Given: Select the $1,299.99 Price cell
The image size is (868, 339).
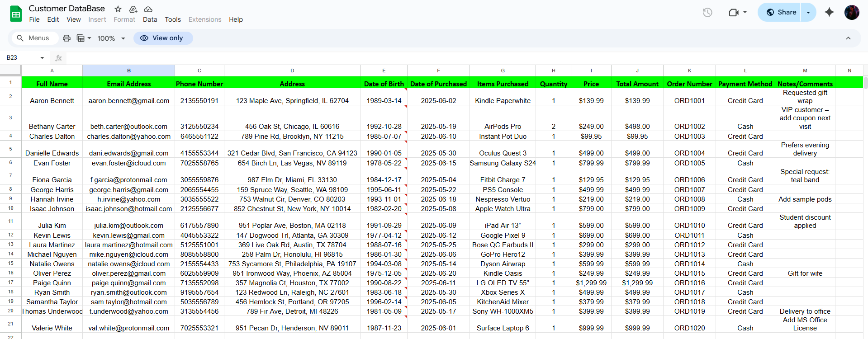Looking at the screenshot, I should tap(591, 282).
